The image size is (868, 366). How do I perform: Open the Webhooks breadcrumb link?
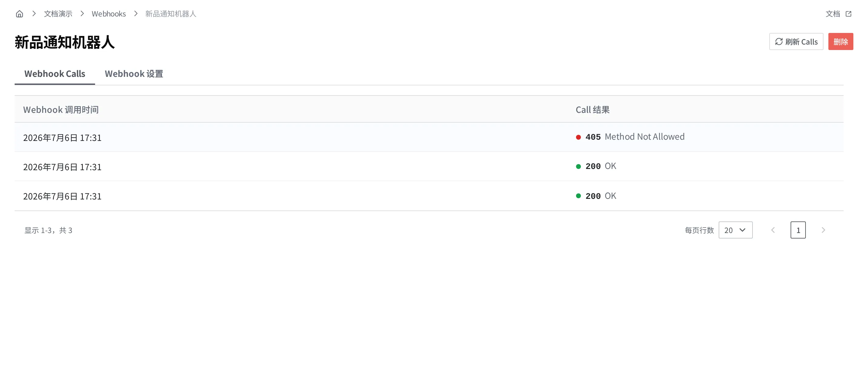[108, 14]
